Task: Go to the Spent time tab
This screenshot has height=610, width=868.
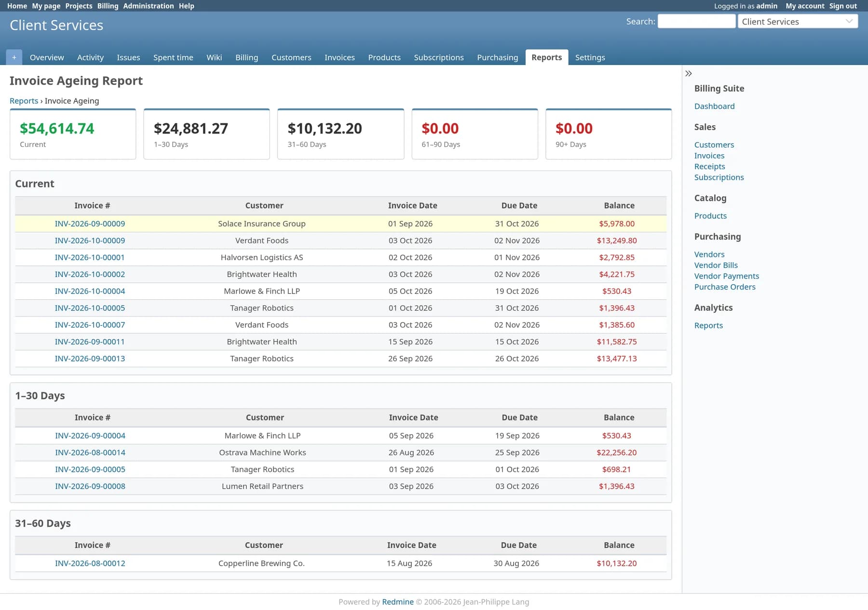Action: tap(173, 57)
